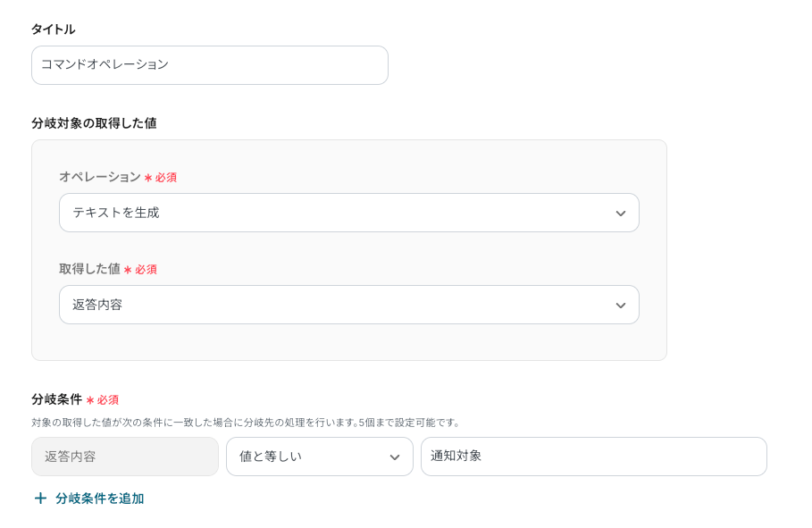Focus the タイトル field containing コマンドオペレーション
Viewport: 812px width, 528px height.
click(209, 65)
